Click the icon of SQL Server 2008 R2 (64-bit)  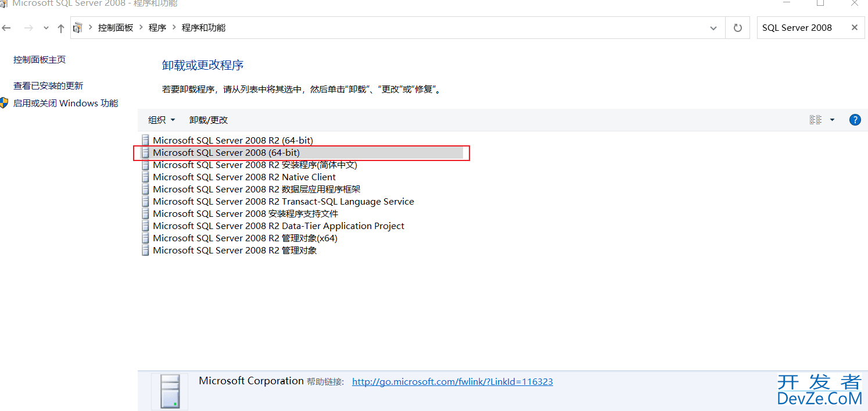(145, 140)
